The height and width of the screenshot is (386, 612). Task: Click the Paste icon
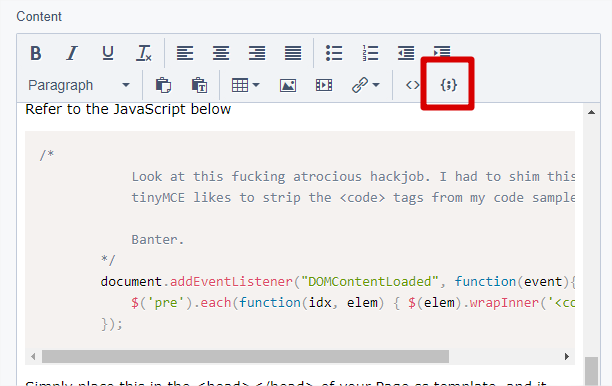[x=163, y=85]
